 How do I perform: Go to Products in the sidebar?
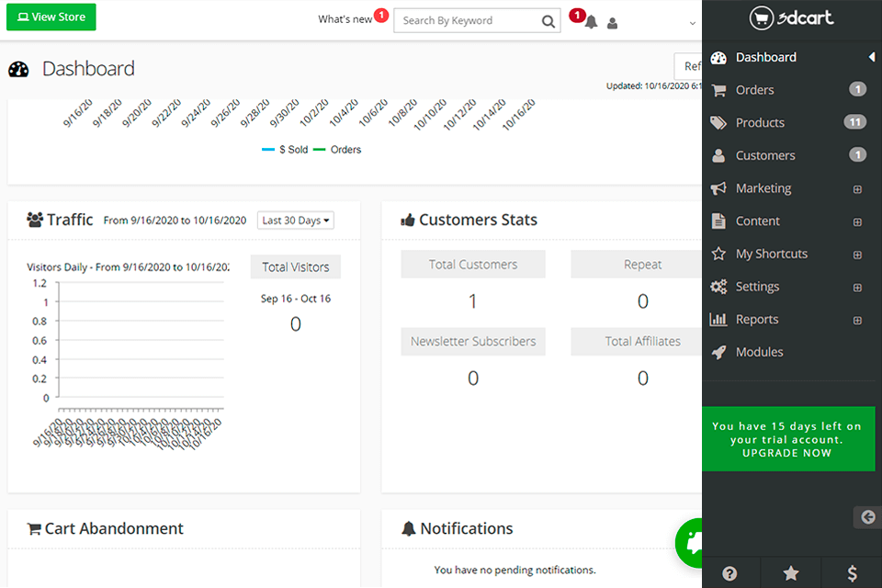tap(760, 123)
